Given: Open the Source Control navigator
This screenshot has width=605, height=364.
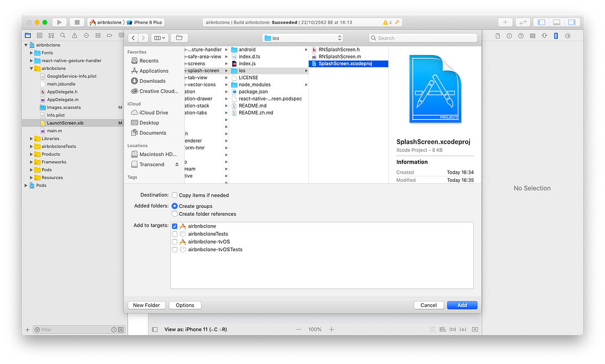Looking at the screenshot, I should 40,35.
